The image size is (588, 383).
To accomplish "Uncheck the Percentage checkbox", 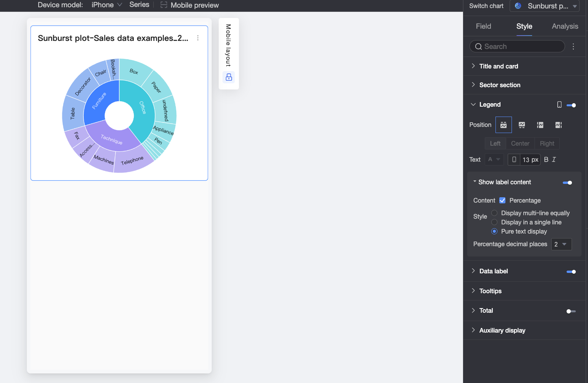I will coord(502,200).
